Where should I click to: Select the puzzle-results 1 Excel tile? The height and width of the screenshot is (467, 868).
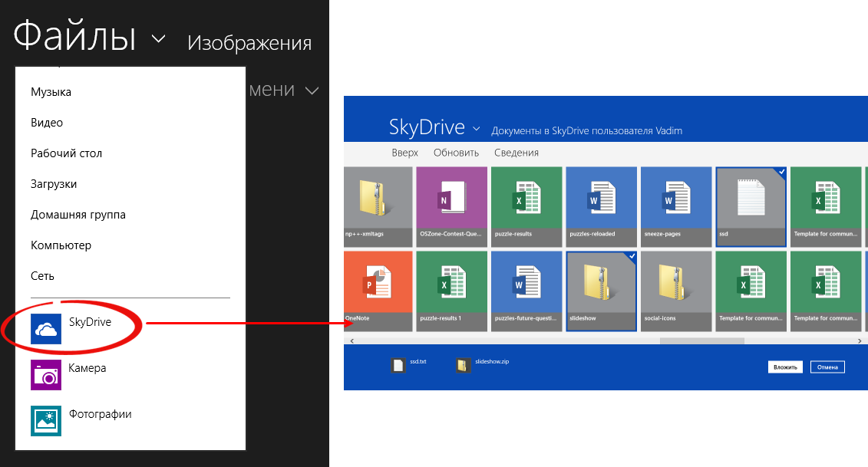point(452,291)
